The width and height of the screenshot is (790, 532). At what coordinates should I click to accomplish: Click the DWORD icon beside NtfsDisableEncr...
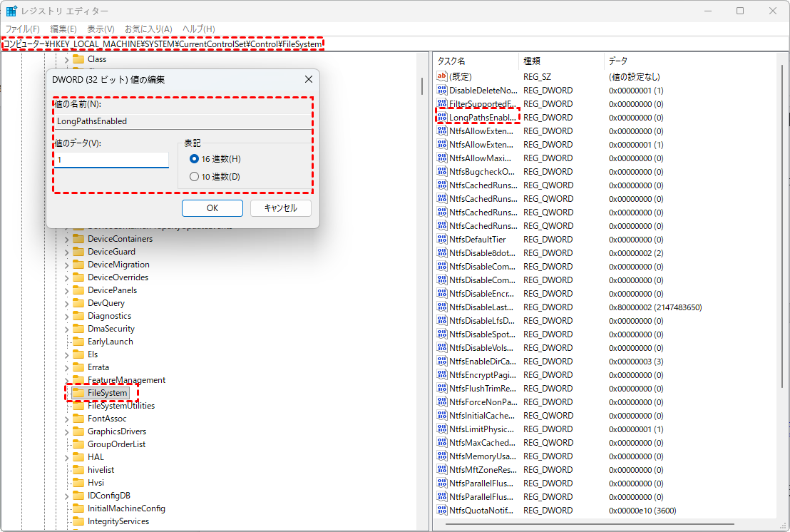pyautogui.click(x=442, y=294)
